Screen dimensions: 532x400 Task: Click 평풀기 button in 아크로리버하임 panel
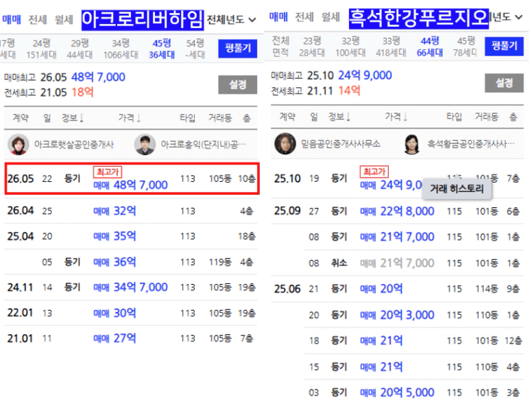coord(237,49)
